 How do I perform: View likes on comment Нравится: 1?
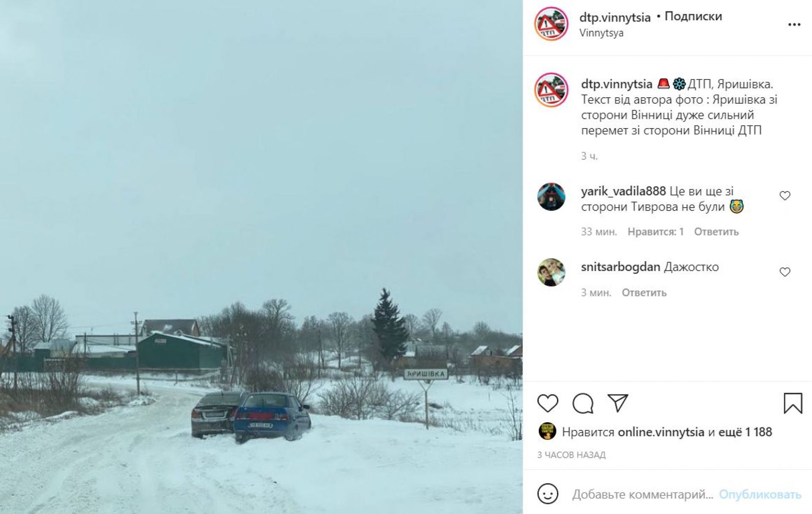656,232
